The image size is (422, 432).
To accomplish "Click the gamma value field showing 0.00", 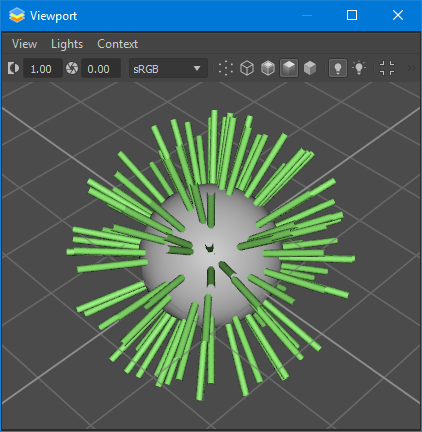I will coord(101,69).
